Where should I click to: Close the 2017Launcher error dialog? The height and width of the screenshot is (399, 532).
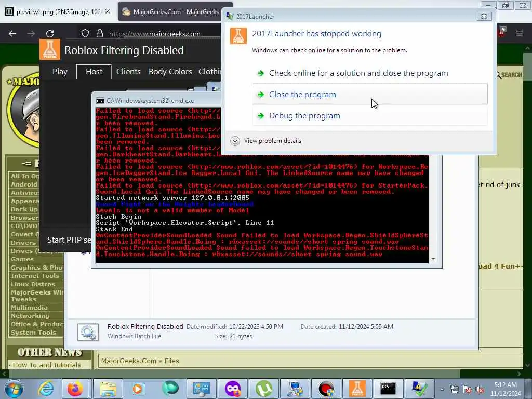(x=484, y=16)
